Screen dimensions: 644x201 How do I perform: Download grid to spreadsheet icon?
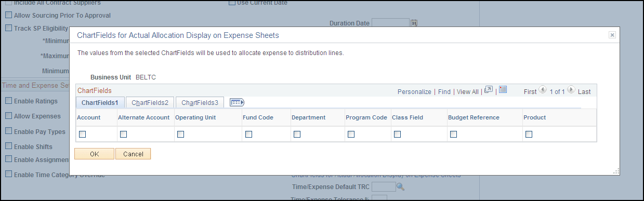click(x=503, y=90)
